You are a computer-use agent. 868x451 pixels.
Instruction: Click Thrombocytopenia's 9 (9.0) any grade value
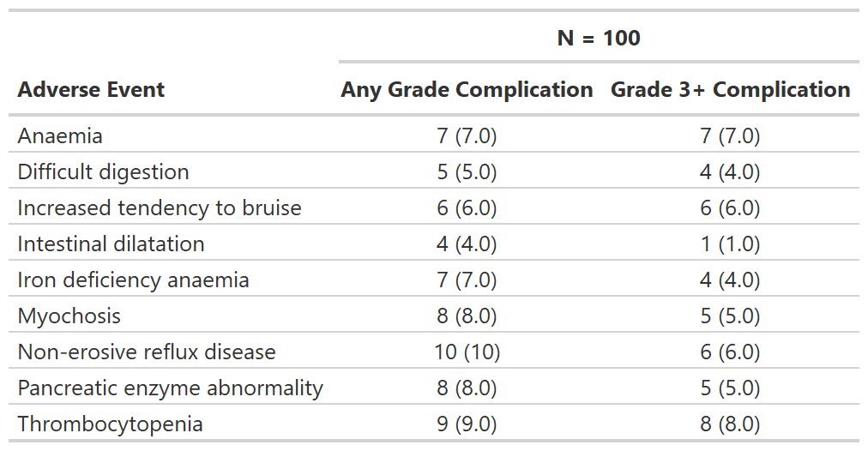coord(467,424)
